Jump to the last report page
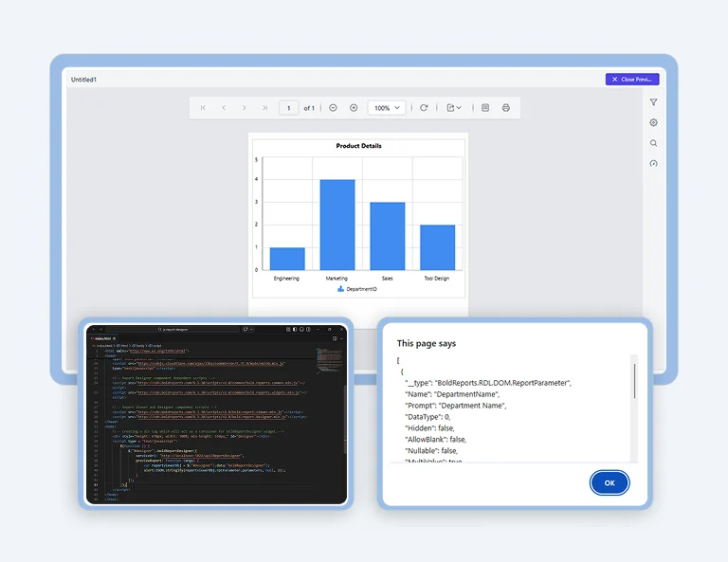This screenshot has width=728, height=562. (x=264, y=108)
